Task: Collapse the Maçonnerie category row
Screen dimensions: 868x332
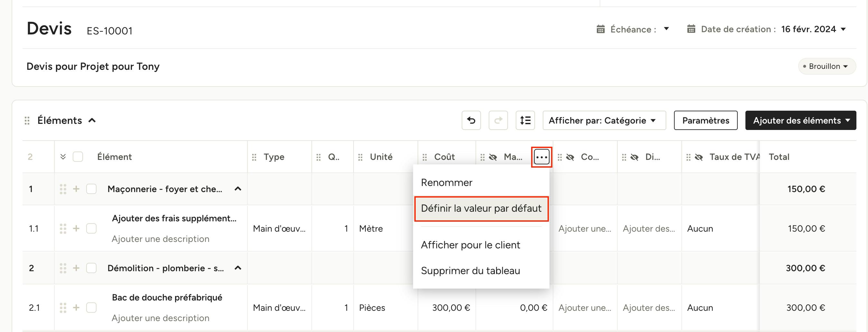Action: coord(238,189)
